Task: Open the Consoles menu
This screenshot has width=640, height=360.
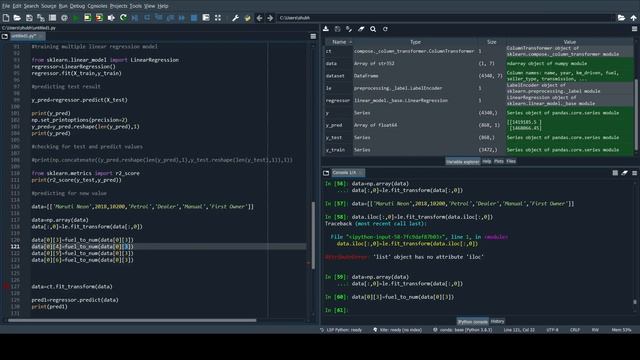Action: coord(98,6)
